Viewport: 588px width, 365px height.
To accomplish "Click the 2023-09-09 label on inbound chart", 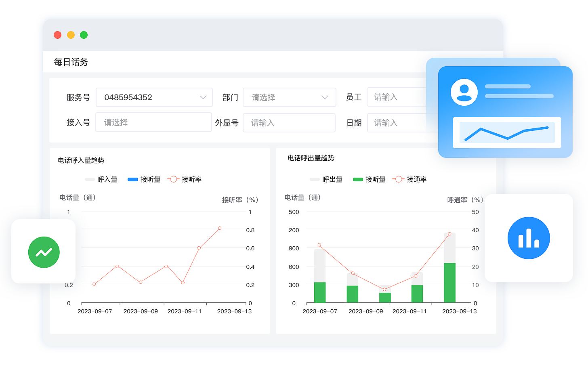I will point(141,311).
